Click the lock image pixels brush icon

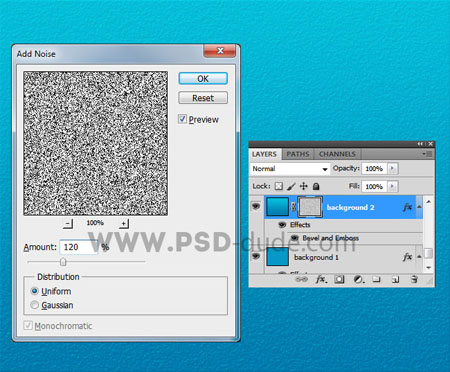point(291,186)
